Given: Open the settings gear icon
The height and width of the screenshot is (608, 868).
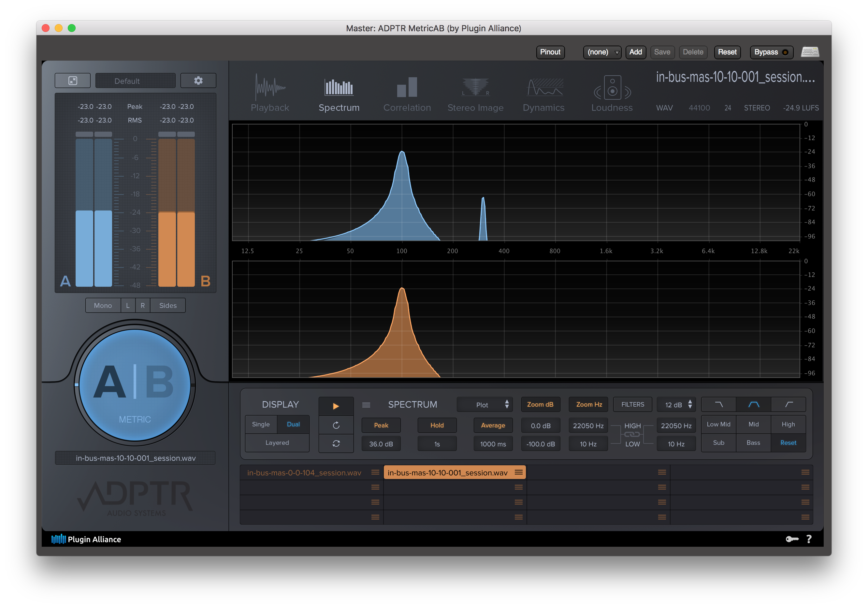Looking at the screenshot, I should pyautogui.click(x=198, y=80).
